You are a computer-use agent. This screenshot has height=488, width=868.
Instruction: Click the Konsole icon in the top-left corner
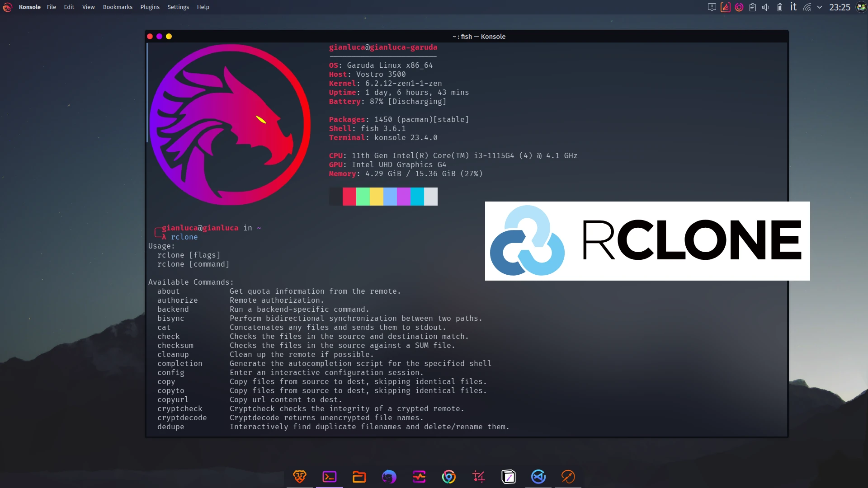[7, 7]
